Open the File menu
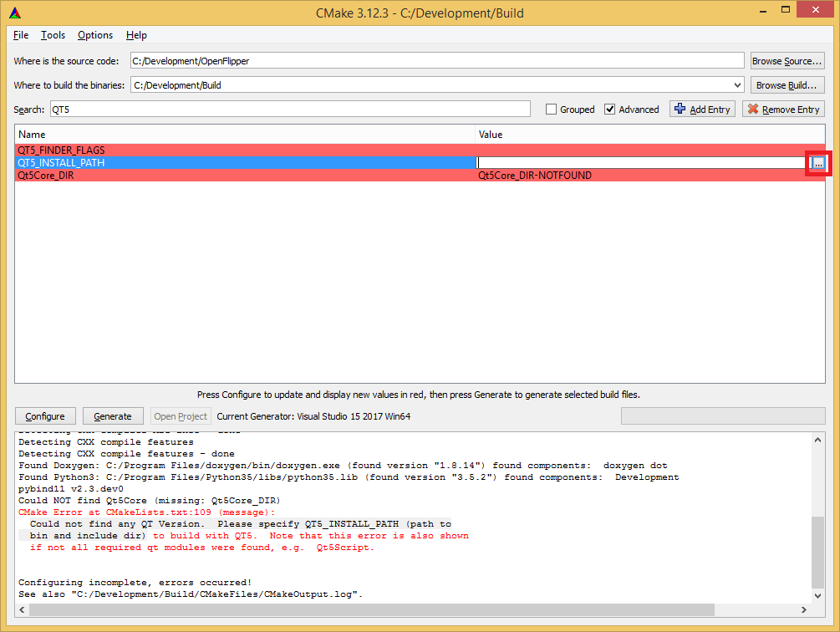Screen dimensions: 840x632 (21, 35)
